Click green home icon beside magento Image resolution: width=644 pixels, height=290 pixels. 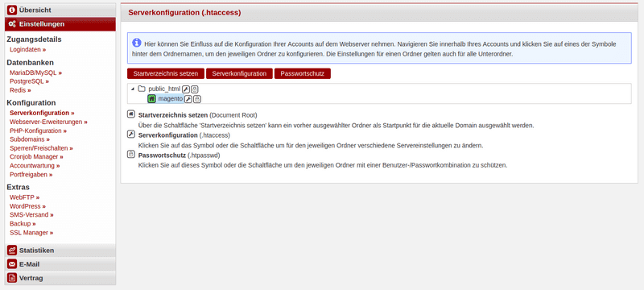pyautogui.click(x=151, y=99)
